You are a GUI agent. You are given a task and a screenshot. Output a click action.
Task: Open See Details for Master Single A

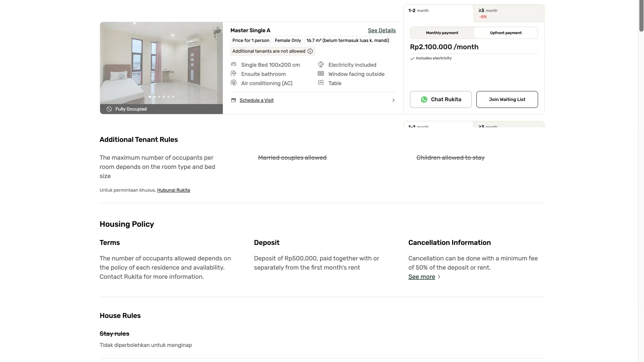pos(381,30)
